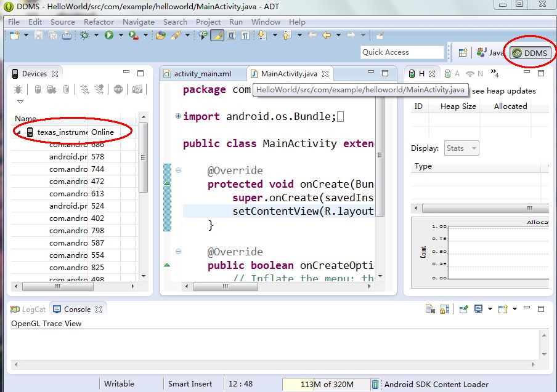557x392 pixels.
Task: Click the Previous Annotation arrow icon
Action: click(x=287, y=35)
